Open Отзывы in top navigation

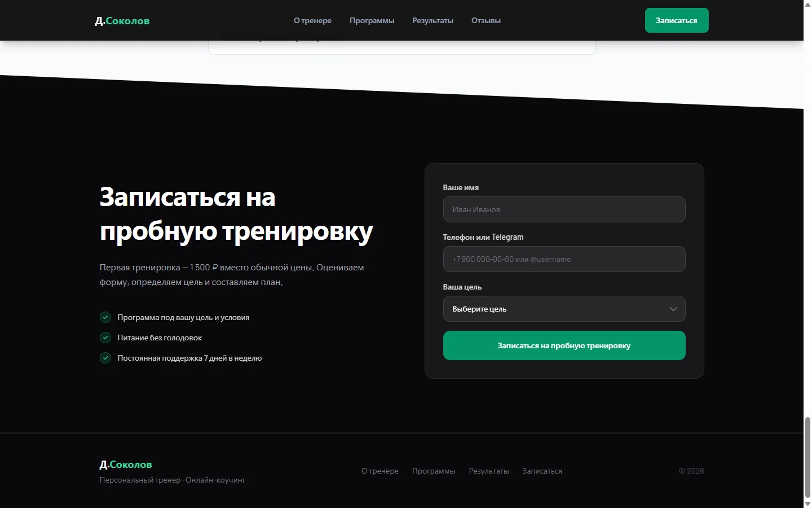point(486,20)
